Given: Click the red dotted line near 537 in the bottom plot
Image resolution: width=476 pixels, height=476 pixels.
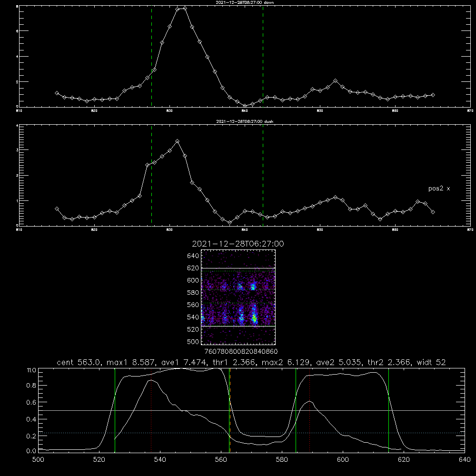Looking at the screenshot, I should (151, 410).
